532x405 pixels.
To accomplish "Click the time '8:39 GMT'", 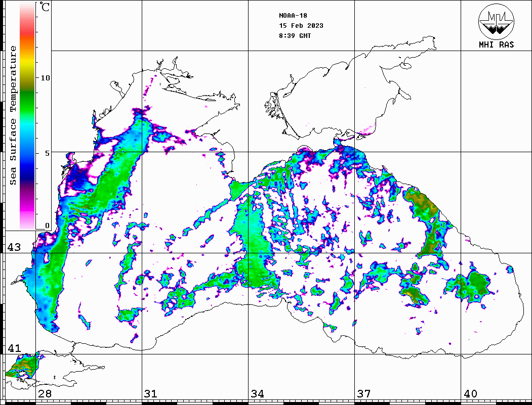I will click(295, 36).
